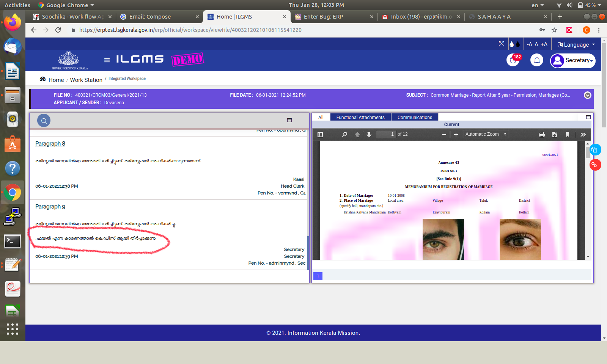607x364 pixels.
Task: Click the PDF page number field
Action: (x=386, y=134)
